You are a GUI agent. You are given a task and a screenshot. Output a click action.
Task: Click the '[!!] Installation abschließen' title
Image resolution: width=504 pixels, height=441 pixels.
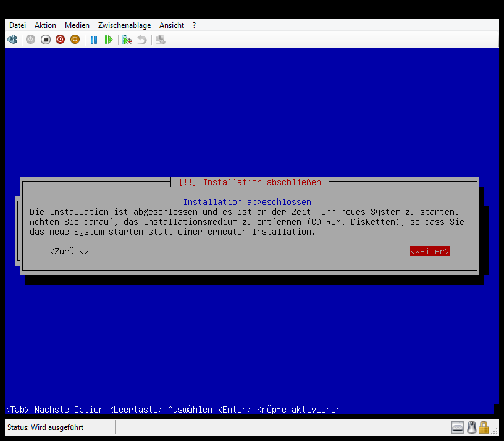tap(250, 182)
